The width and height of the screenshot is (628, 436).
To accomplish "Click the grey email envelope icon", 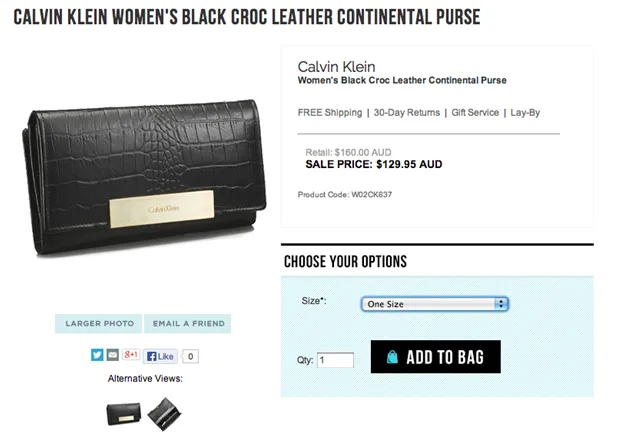I will click(112, 355).
